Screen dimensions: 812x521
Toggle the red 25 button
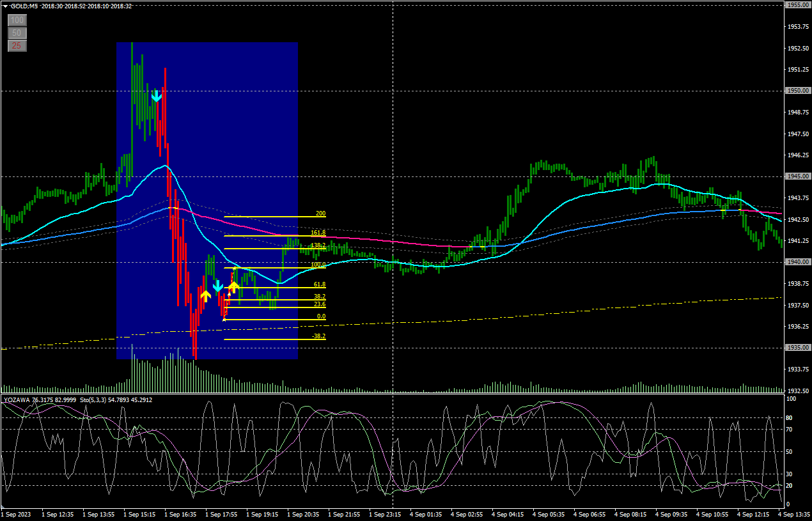[17, 45]
